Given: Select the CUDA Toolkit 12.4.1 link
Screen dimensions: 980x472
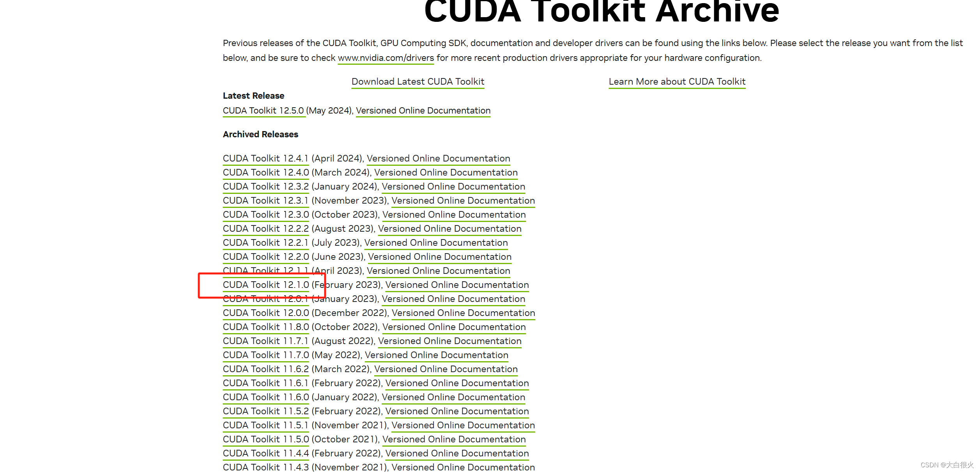Looking at the screenshot, I should pos(265,159).
